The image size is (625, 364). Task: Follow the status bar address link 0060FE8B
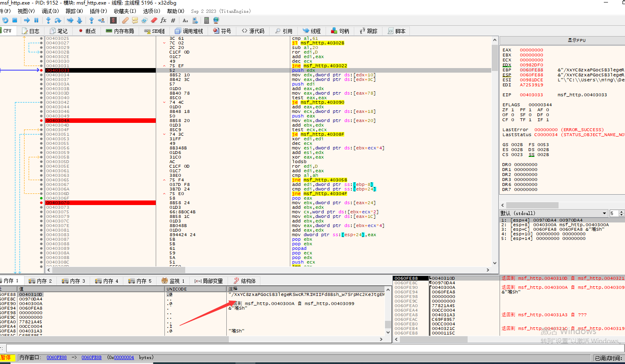[x=91, y=357]
